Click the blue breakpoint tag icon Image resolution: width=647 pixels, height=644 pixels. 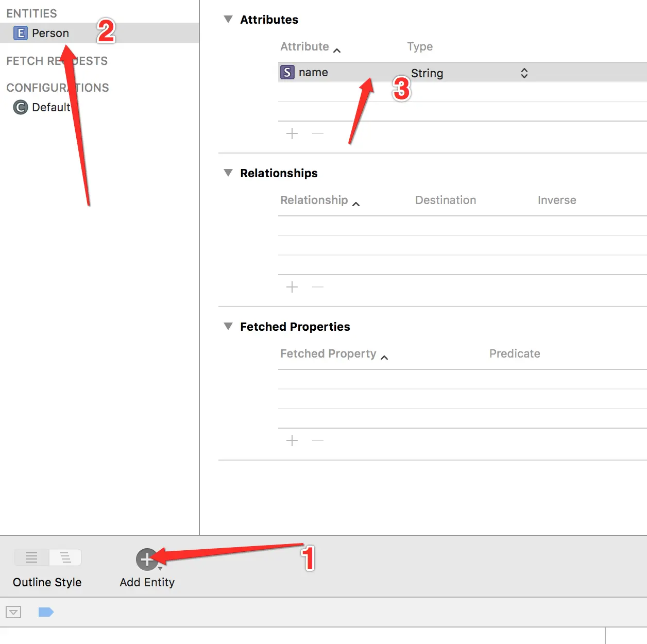[x=46, y=612]
